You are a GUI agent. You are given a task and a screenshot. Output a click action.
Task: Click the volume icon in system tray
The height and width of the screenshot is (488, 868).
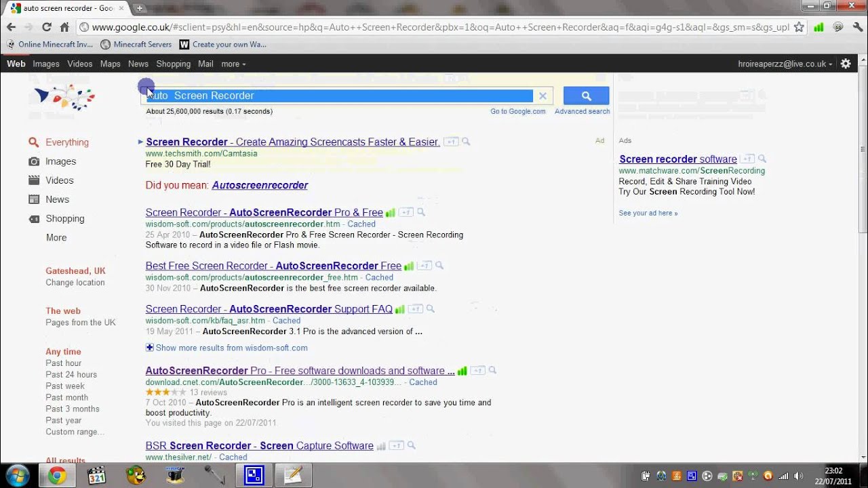click(x=798, y=476)
